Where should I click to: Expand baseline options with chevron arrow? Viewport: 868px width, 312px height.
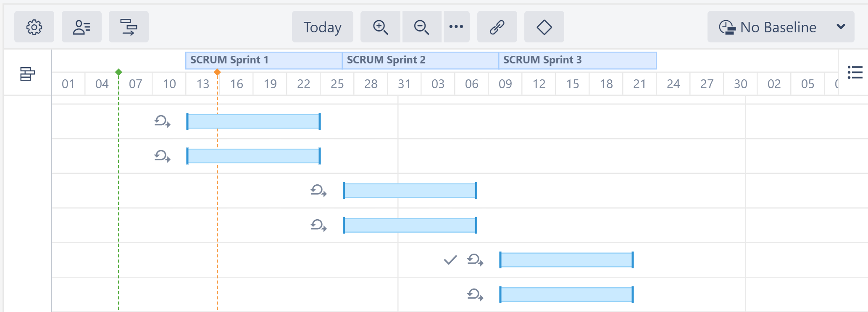pyautogui.click(x=841, y=27)
